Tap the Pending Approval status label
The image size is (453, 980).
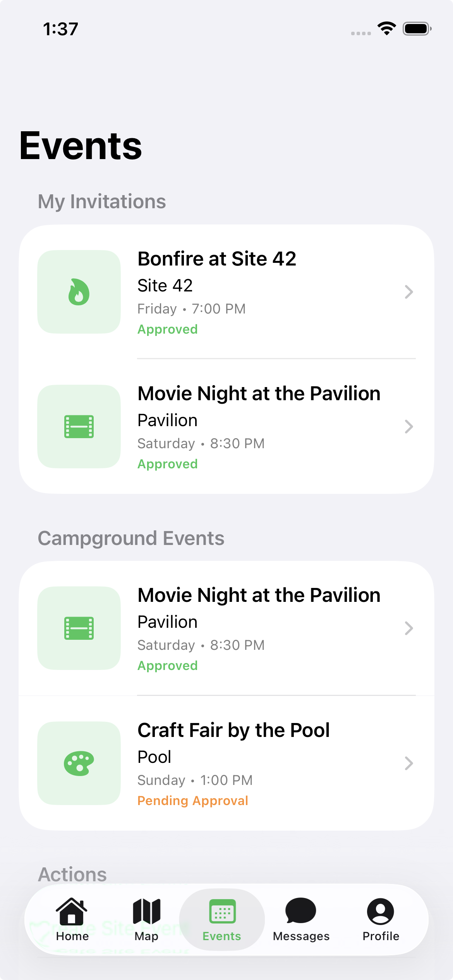[x=192, y=800]
